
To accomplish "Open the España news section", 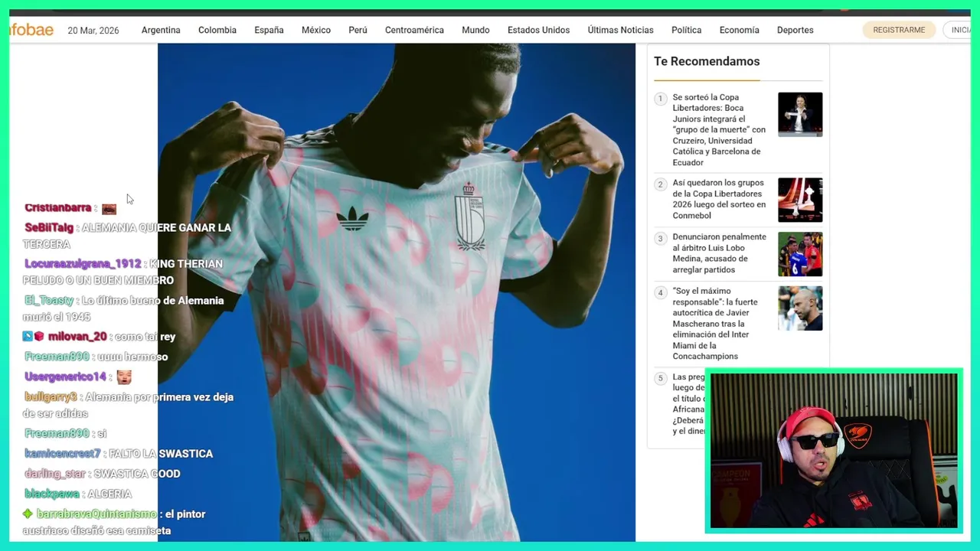I will 269,30.
